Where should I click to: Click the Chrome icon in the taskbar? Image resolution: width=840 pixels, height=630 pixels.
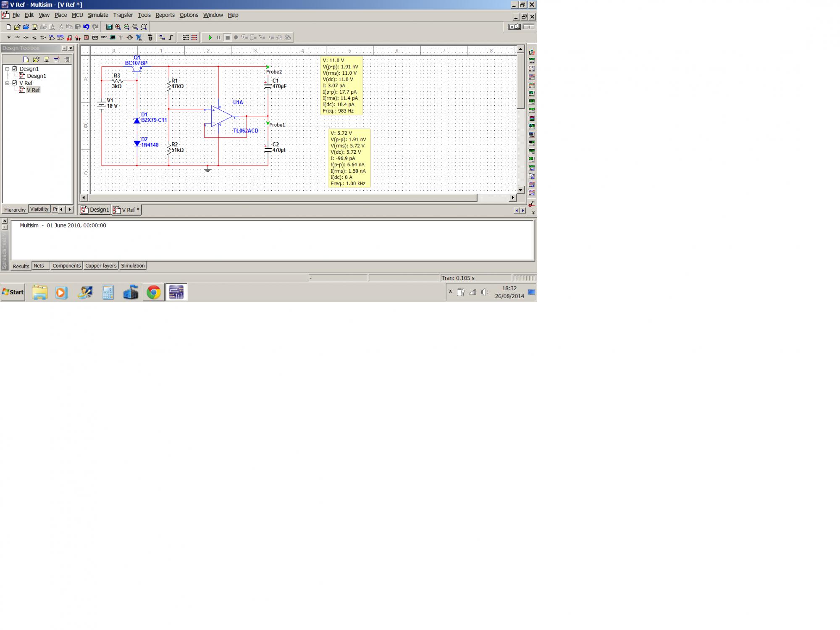point(153,292)
